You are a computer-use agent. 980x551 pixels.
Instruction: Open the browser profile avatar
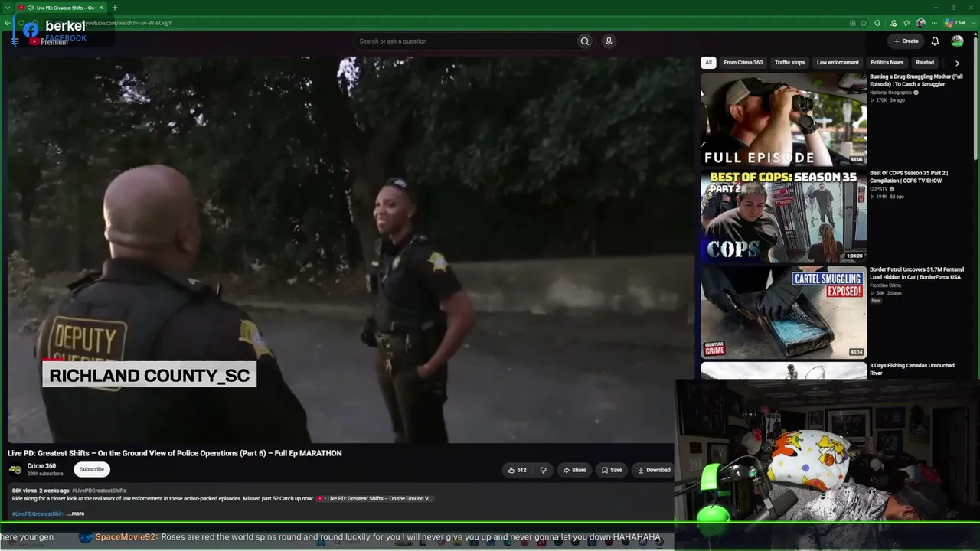[920, 23]
